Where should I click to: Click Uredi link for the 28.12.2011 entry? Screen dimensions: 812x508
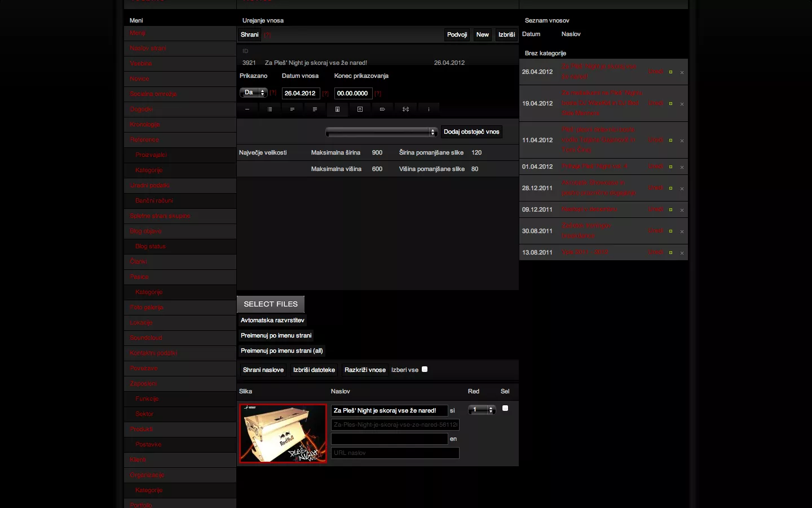(655, 188)
